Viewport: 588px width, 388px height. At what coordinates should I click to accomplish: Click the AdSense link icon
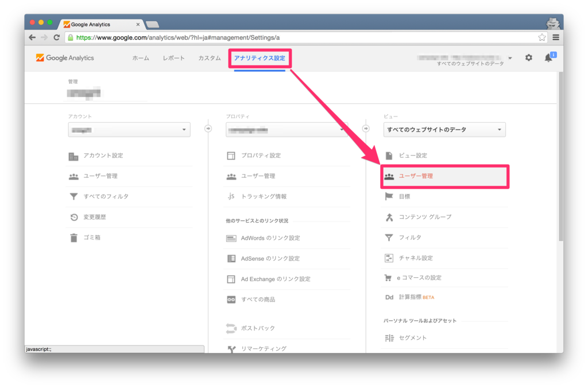click(x=231, y=259)
